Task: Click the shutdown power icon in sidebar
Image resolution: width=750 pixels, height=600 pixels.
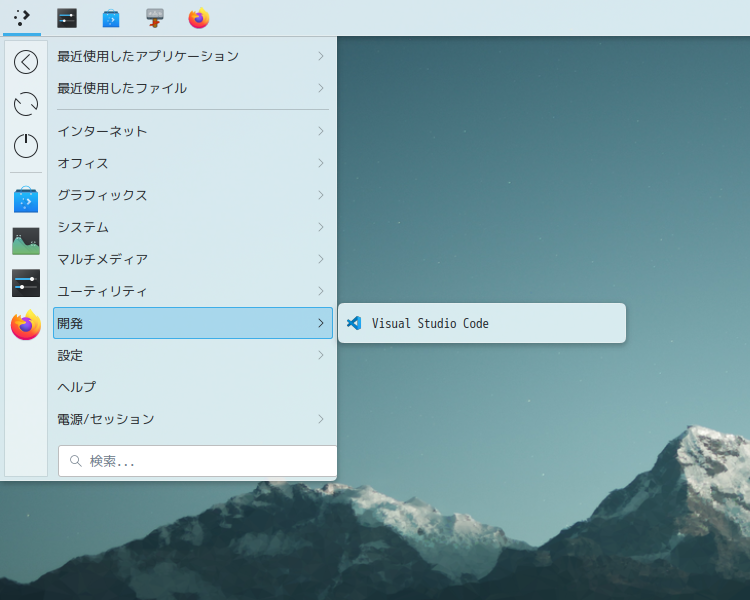Action: coord(26,145)
